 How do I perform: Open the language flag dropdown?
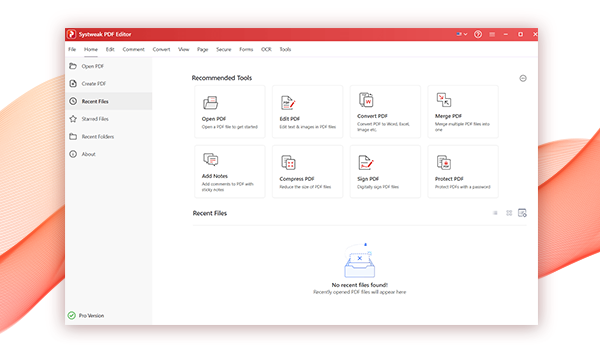point(461,34)
